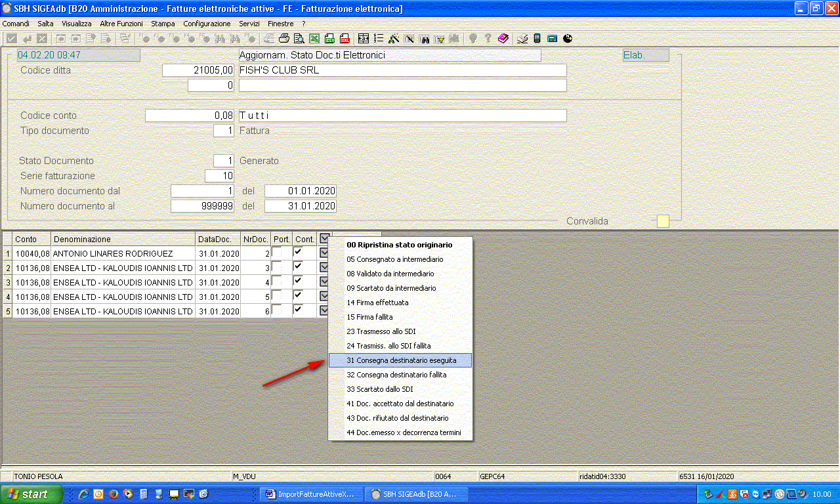Open the purple help book icon
Viewport: 840px width, 504px height.
[x=503, y=39]
